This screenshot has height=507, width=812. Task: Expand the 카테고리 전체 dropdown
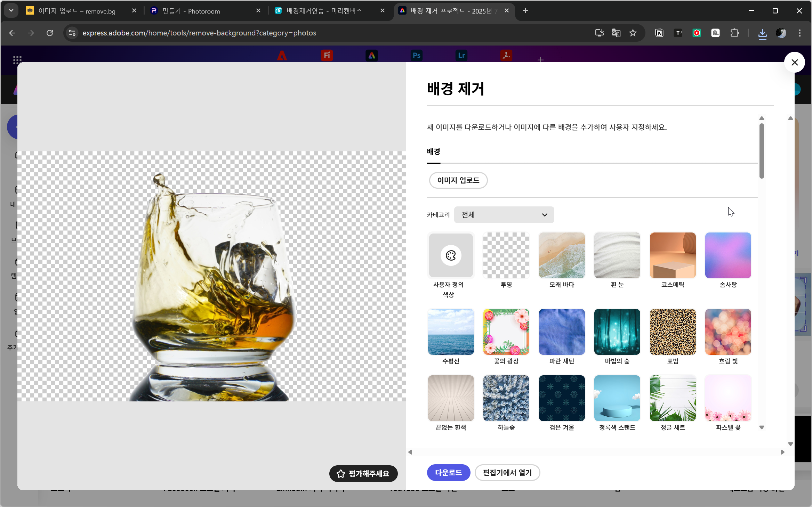504,215
